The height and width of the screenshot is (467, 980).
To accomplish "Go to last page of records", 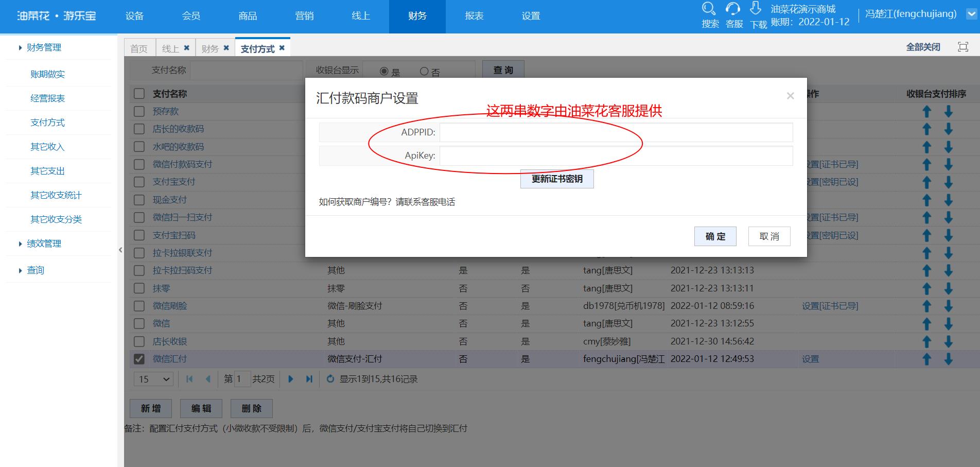I will point(309,379).
